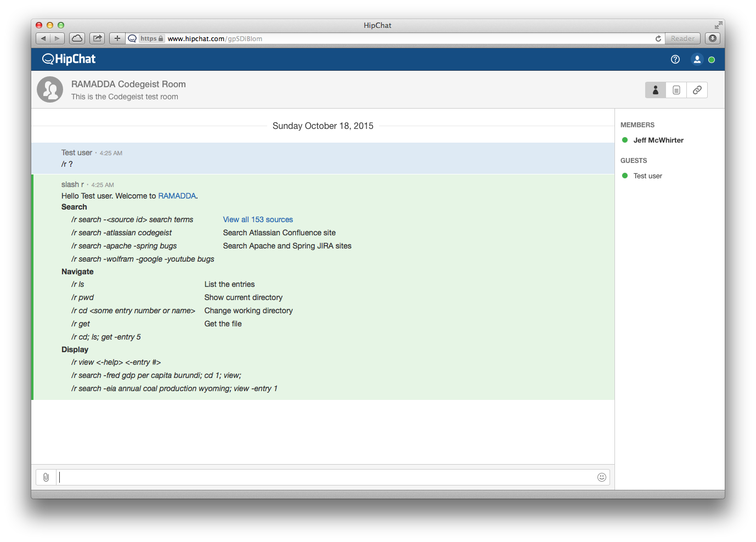The image size is (756, 542).
Task: Click the '/r search -wolfram -google -youtube bugs' line
Action: tap(143, 259)
